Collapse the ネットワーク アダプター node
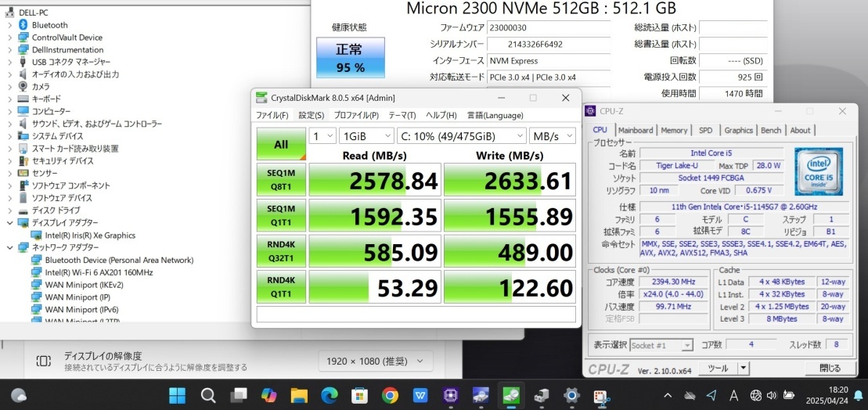Screen dimensions: 868x410 9,247
